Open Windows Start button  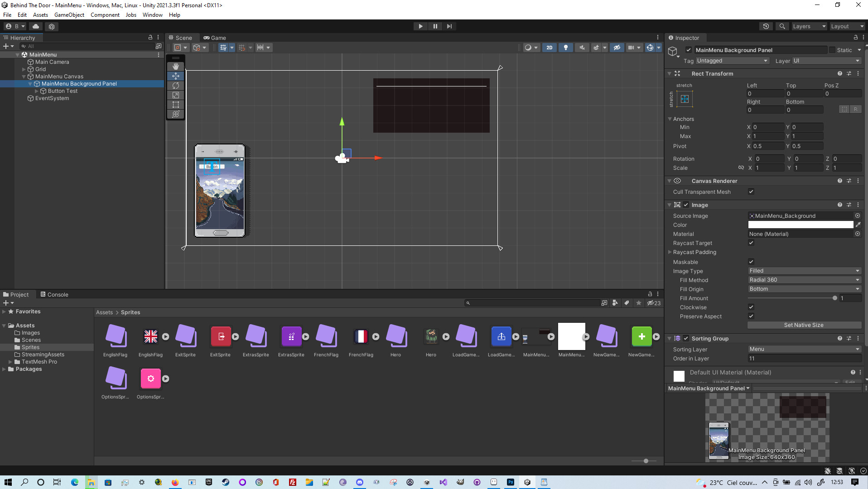8,482
